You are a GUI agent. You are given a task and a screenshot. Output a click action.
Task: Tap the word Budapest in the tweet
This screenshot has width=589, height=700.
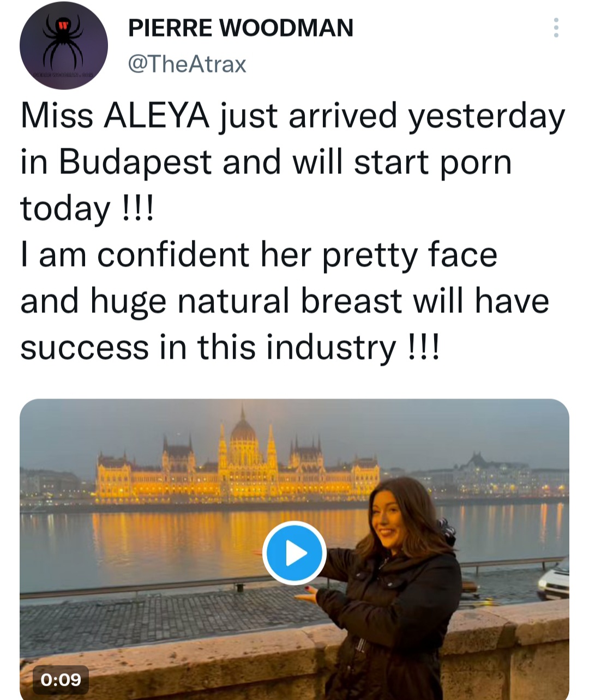[135, 162]
